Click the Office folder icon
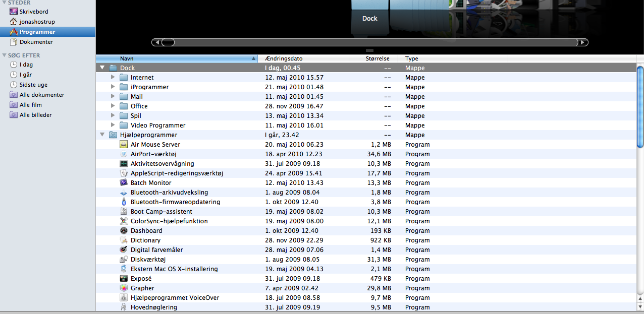The height and width of the screenshot is (314, 644). [124, 106]
